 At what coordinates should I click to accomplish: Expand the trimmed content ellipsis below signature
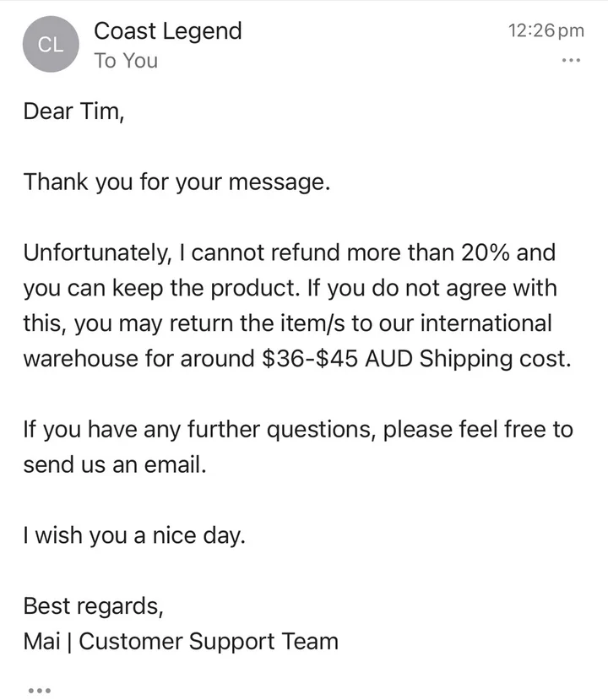coord(39,690)
